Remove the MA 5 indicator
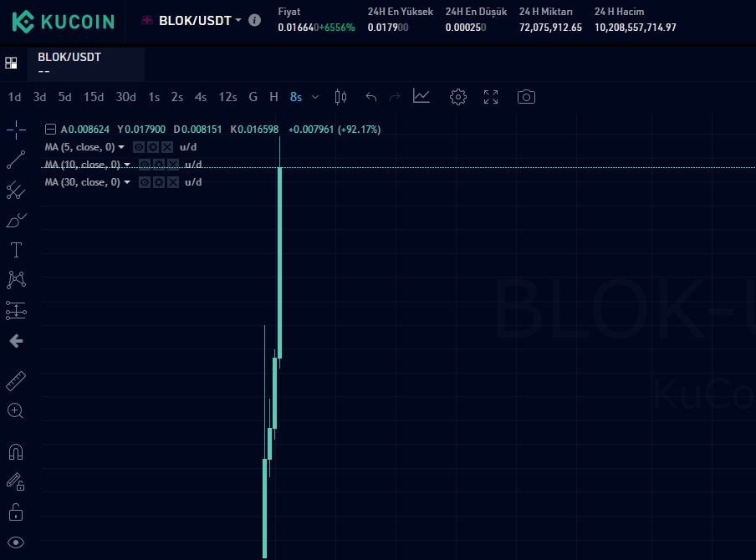756x560 pixels. [167, 147]
